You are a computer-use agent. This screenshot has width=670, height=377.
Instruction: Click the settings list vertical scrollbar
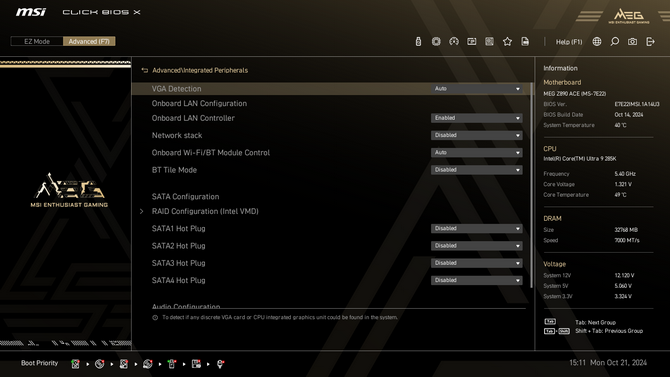point(532,185)
